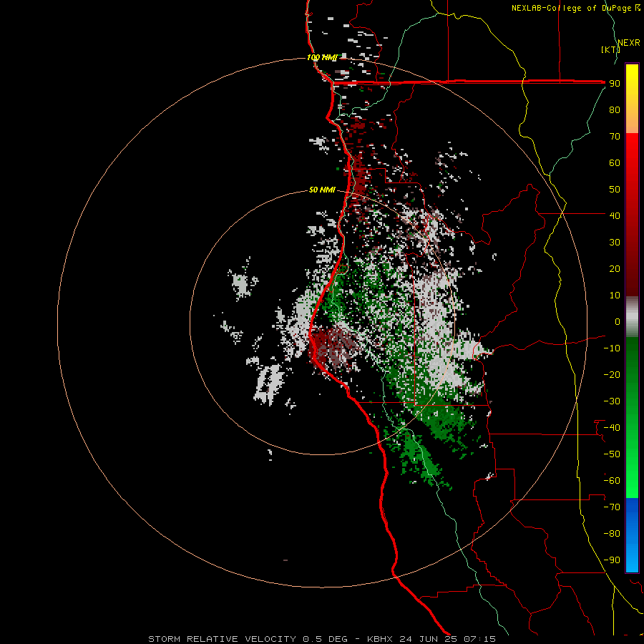The width and height of the screenshot is (644, 644).
Task: Select the 60 value on velocity scale
Action: tap(615, 163)
